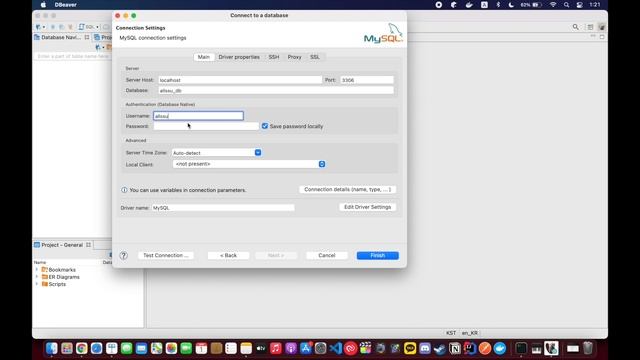The image size is (640, 360).
Task: Open Postman from the dock
Action: click(x=484, y=348)
